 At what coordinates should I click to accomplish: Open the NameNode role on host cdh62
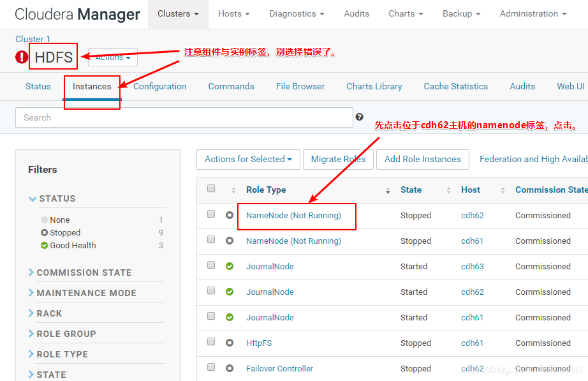coord(293,216)
